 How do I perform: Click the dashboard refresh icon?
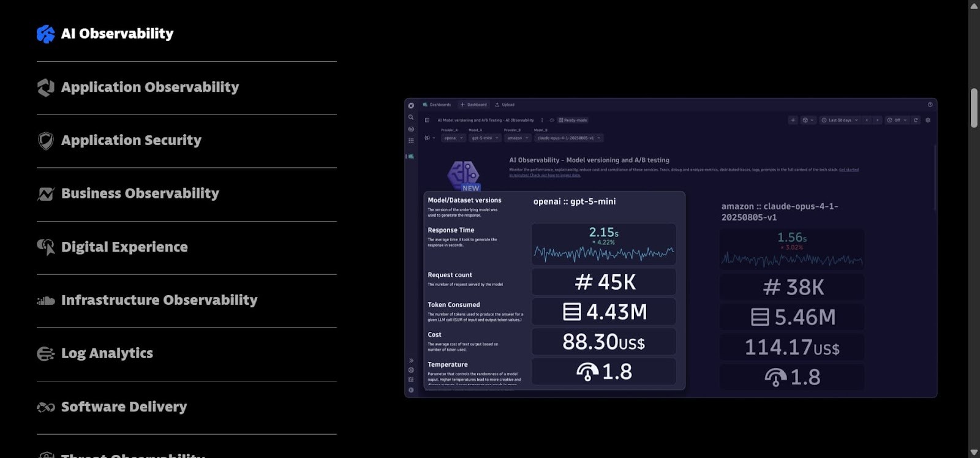pyautogui.click(x=916, y=120)
